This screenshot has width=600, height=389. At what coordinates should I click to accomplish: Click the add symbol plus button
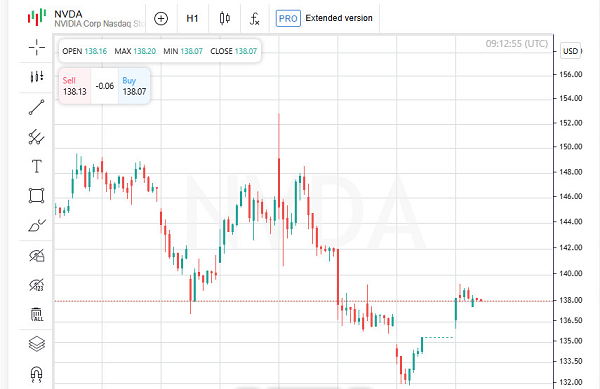[x=161, y=18]
